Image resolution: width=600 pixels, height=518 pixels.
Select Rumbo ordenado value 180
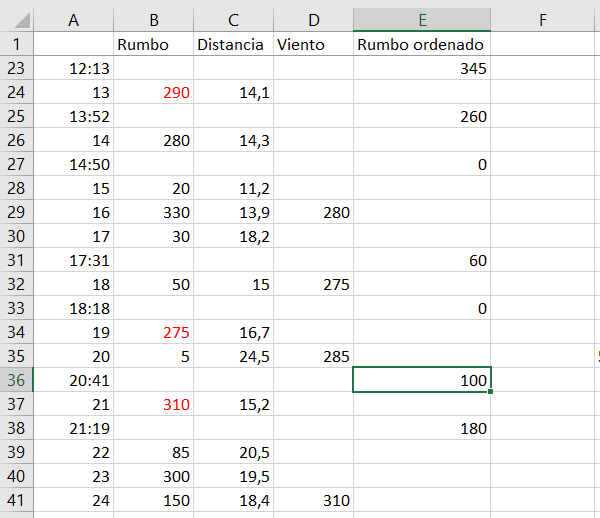pyautogui.click(x=422, y=428)
